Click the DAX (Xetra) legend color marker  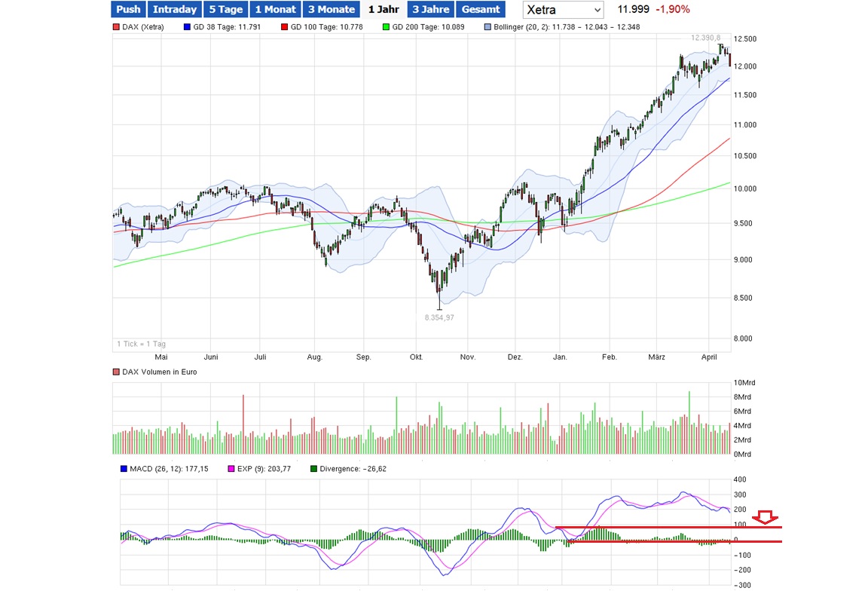118,26
